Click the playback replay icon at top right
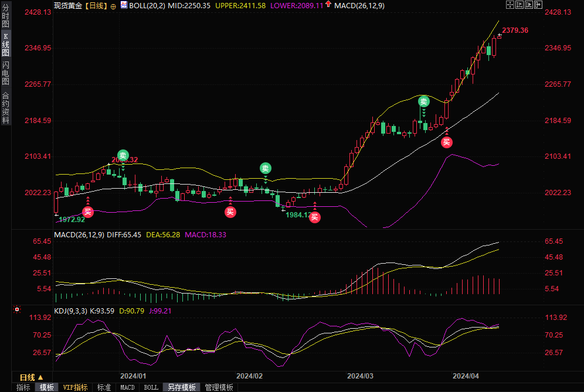This screenshot has height=392, width=584. 528,5
